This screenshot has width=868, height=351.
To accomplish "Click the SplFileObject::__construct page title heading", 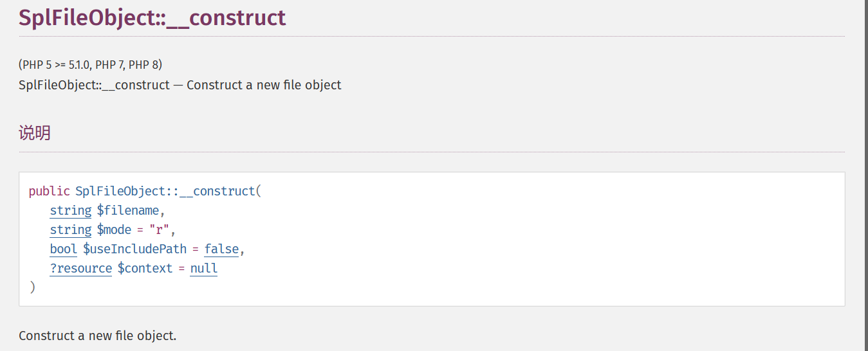I will (x=152, y=18).
